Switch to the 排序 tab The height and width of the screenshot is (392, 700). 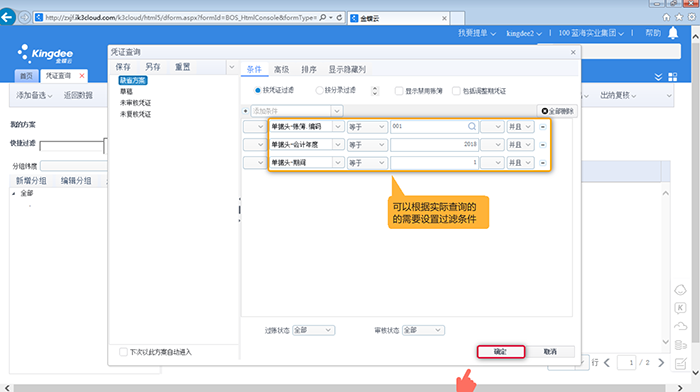[x=309, y=69]
